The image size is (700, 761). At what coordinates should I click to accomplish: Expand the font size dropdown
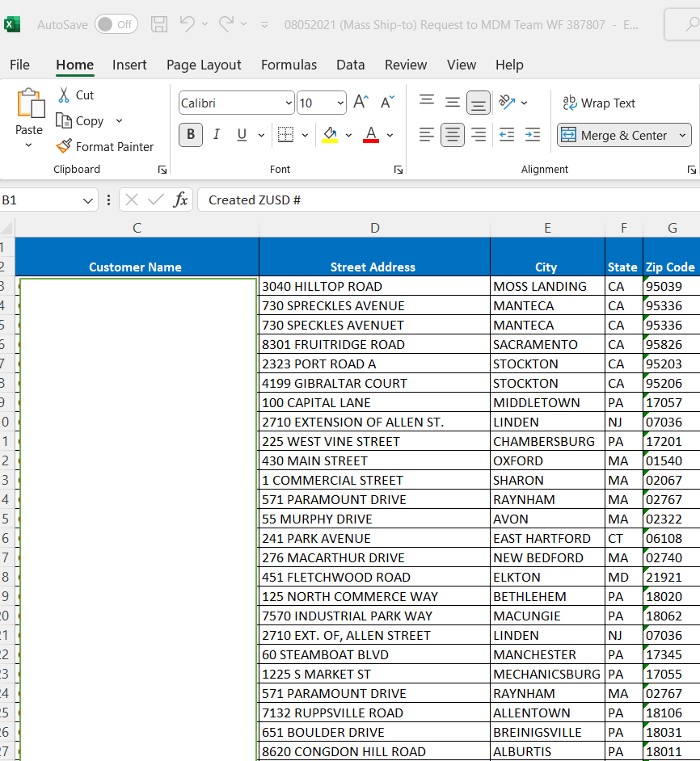339,103
